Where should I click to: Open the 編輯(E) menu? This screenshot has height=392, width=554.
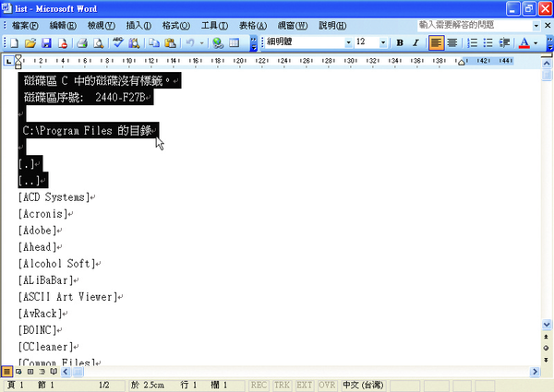pos(63,26)
